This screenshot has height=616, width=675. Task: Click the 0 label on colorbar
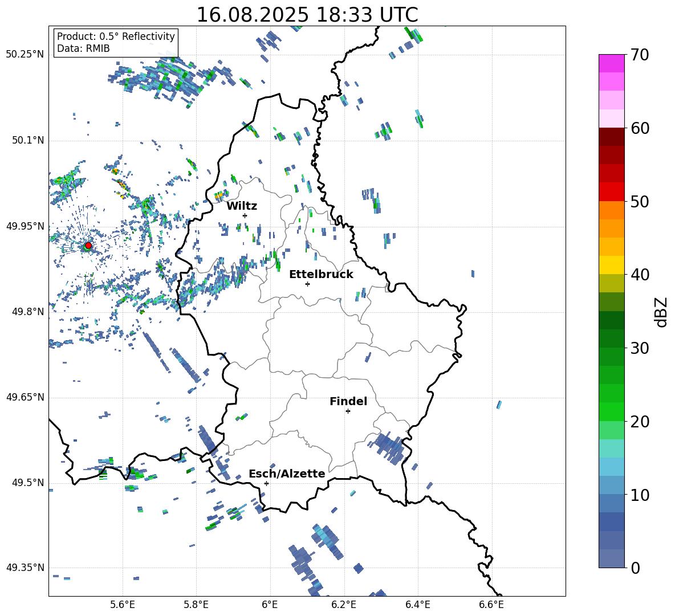(635, 568)
